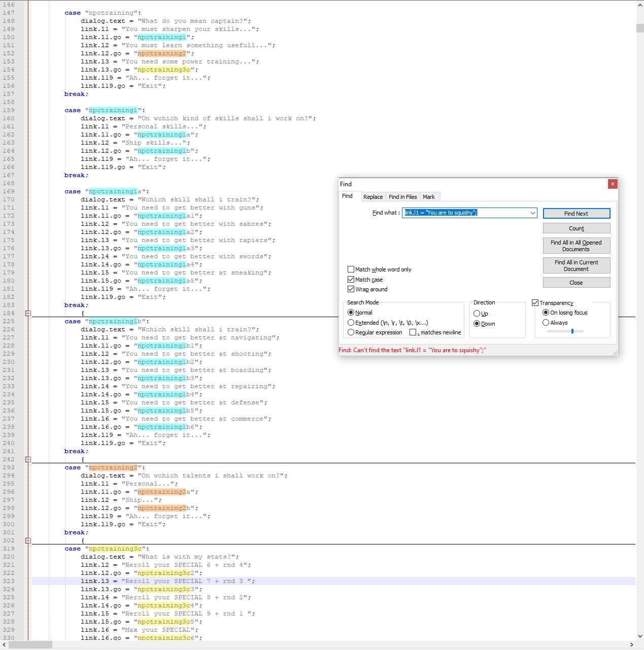Screen dimensions: 644x650
Task: Click the horizontal scrollbar thumb
Action: pyautogui.click(x=30, y=645)
